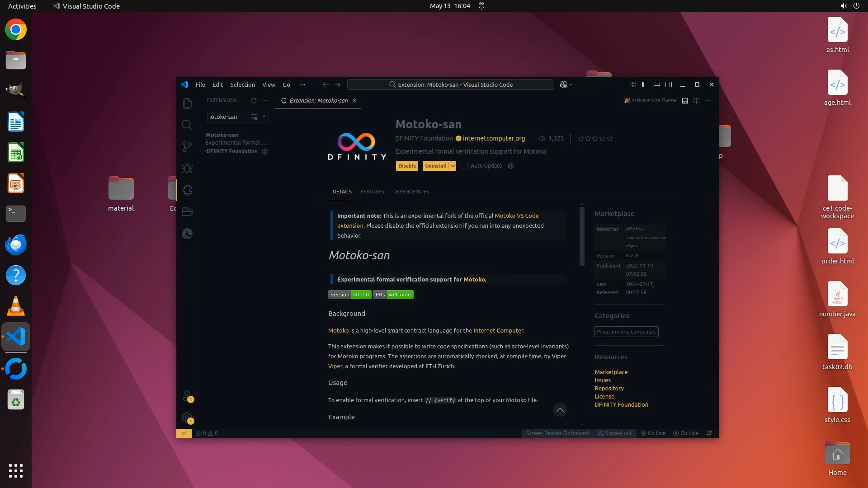Open the Repository resource link
The height and width of the screenshot is (488, 868).
click(609, 388)
